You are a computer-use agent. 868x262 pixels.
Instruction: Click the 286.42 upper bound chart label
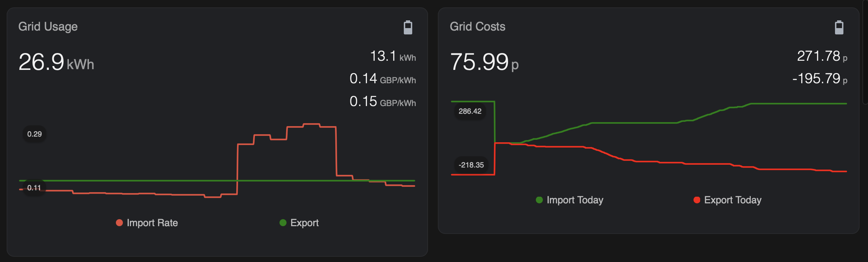(470, 111)
